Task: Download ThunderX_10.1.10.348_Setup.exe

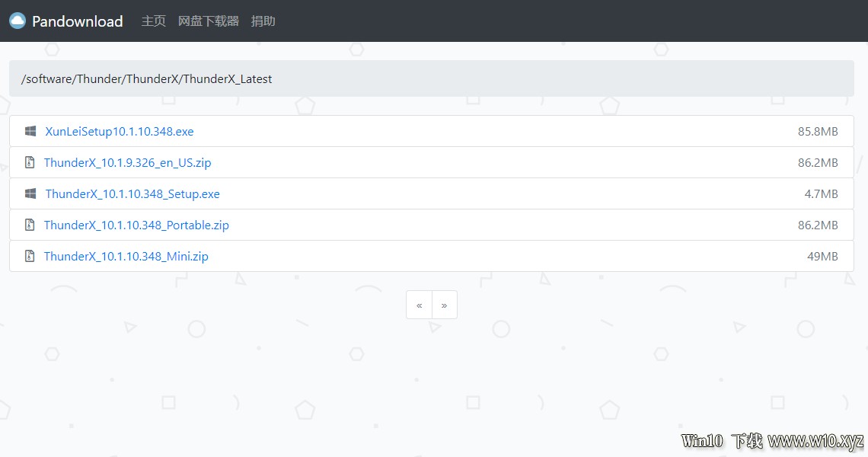Action: (132, 194)
